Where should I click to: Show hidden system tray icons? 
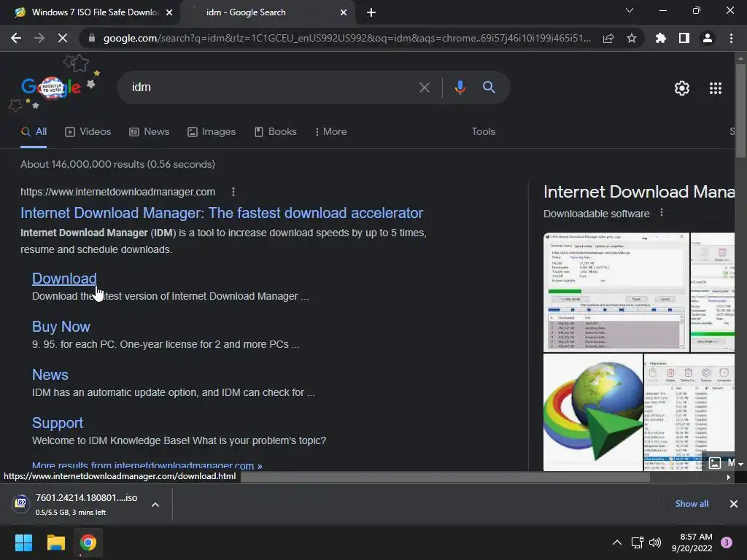tap(617, 542)
